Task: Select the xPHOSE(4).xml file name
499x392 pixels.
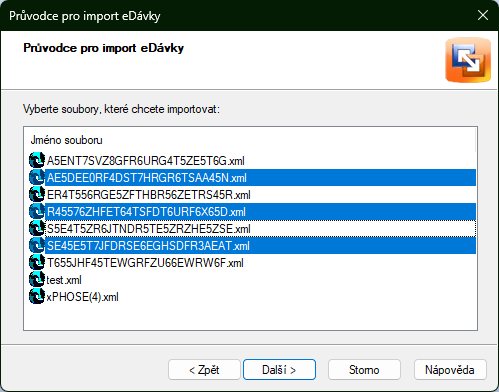Action: [82, 297]
